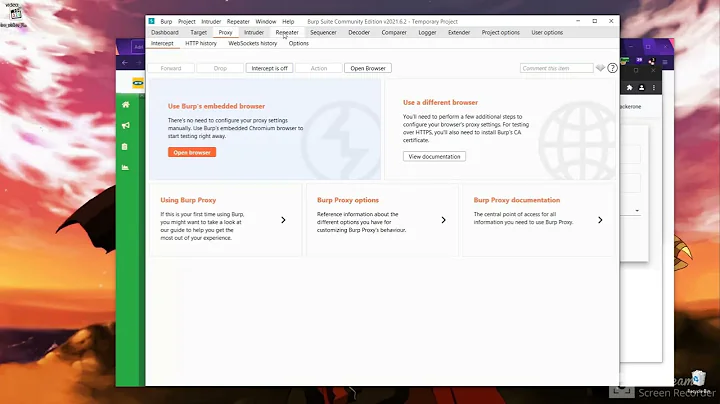Open the Project options tab
The height and width of the screenshot is (404, 720).
pyautogui.click(x=501, y=33)
